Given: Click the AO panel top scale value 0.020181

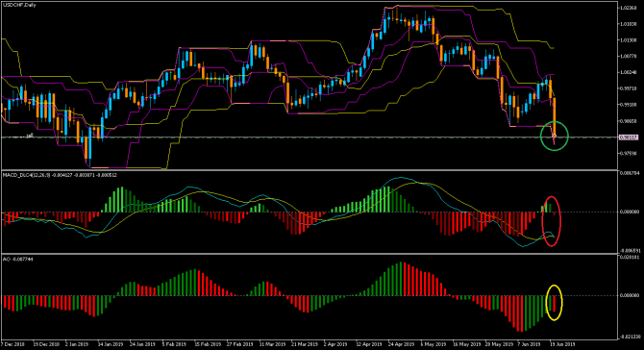Looking at the screenshot, I should coord(630,258).
